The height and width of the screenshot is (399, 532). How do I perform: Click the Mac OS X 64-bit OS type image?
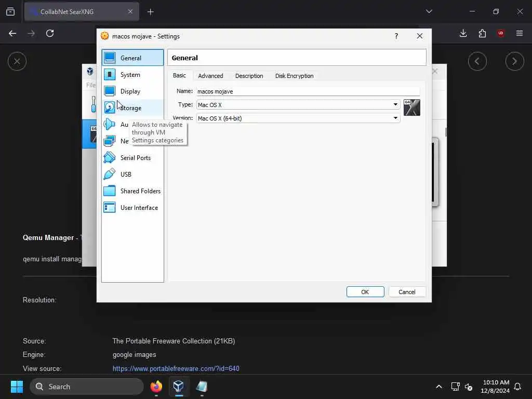pos(412,108)
